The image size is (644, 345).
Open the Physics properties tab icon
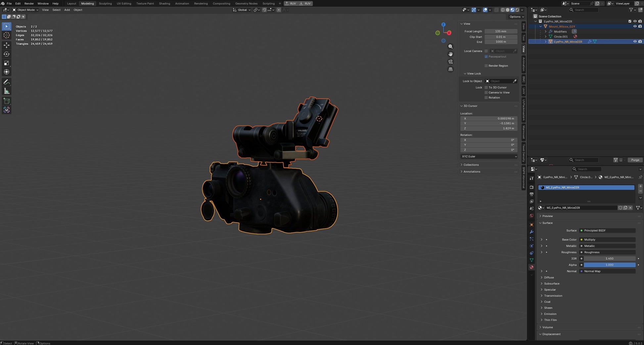click(531, 246)
